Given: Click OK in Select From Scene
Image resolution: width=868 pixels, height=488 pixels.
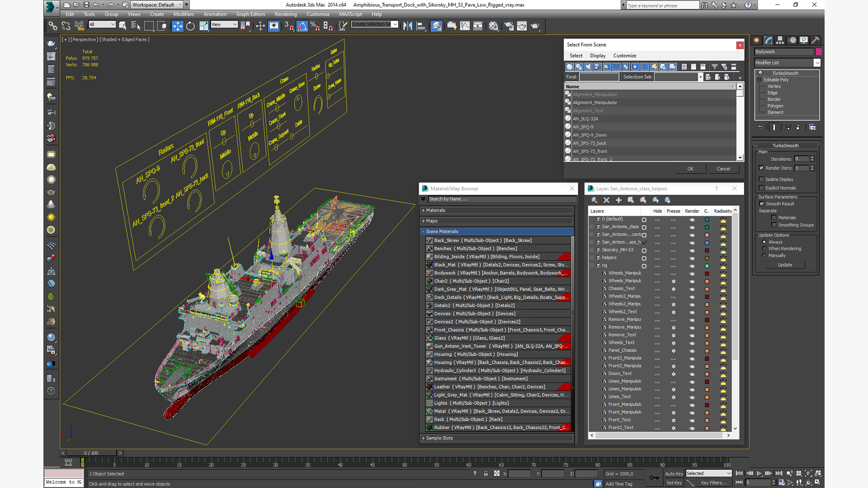Looking at the screenshot, I should [x=690, y=169].
